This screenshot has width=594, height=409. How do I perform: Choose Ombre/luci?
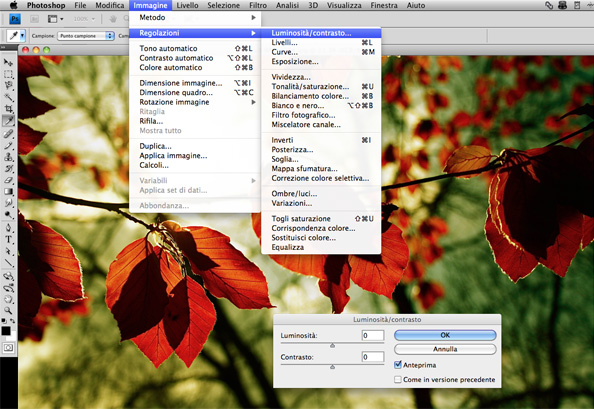(x=321, y=194)
